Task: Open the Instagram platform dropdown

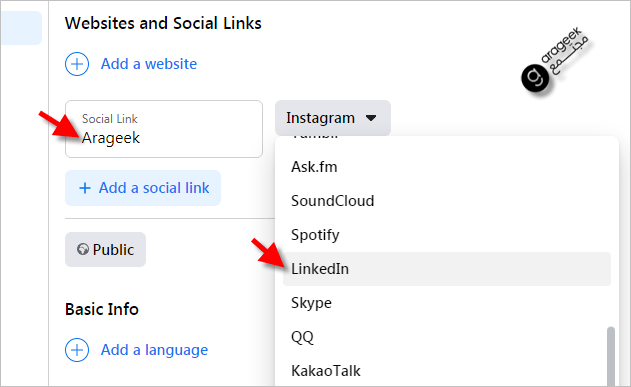Action: (333, 118)
